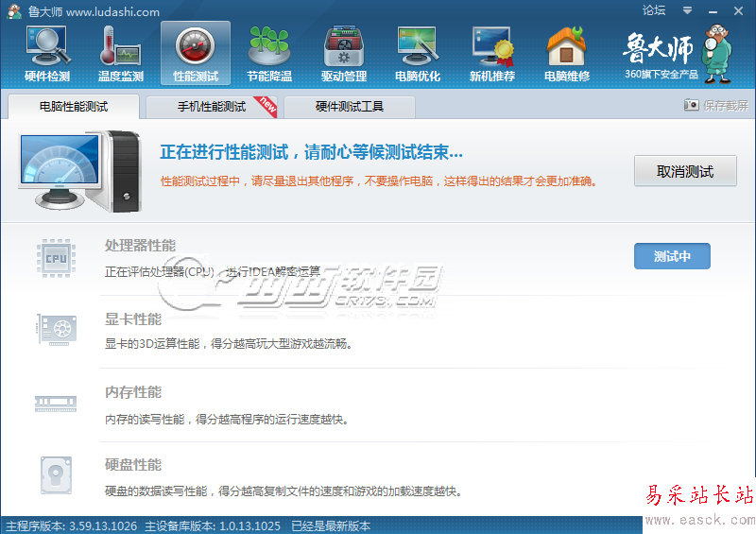Image resolution: width=756 pixels, height=534 pixels.
Task: Switch to 手机性能测试 tab
Action: pyautogui.click(x=211, y=106)
